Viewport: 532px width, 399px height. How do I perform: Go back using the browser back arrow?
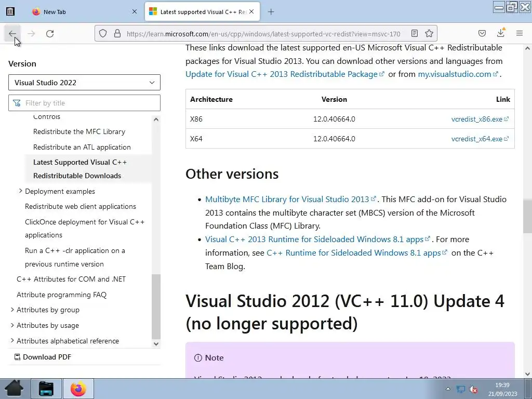(12, 34)
